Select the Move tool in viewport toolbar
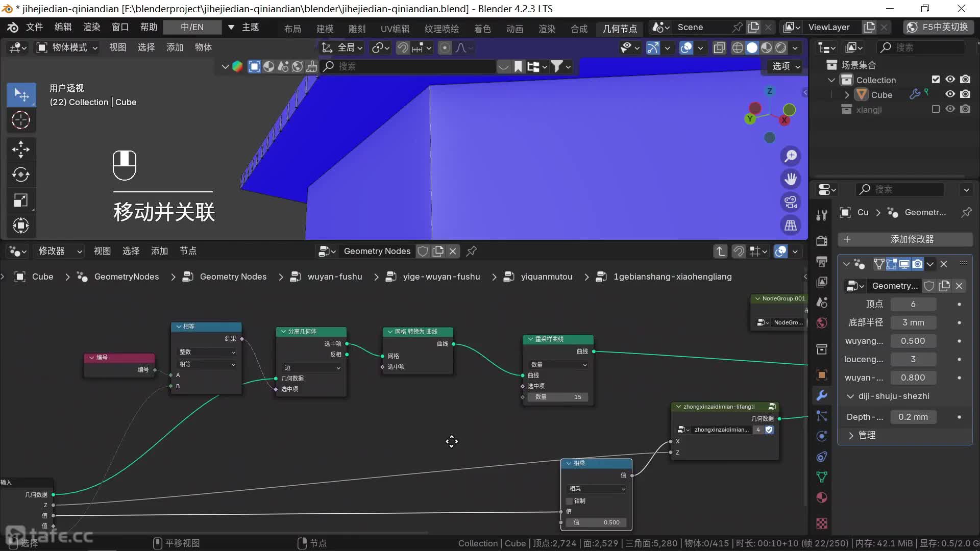 click(21, 149)
